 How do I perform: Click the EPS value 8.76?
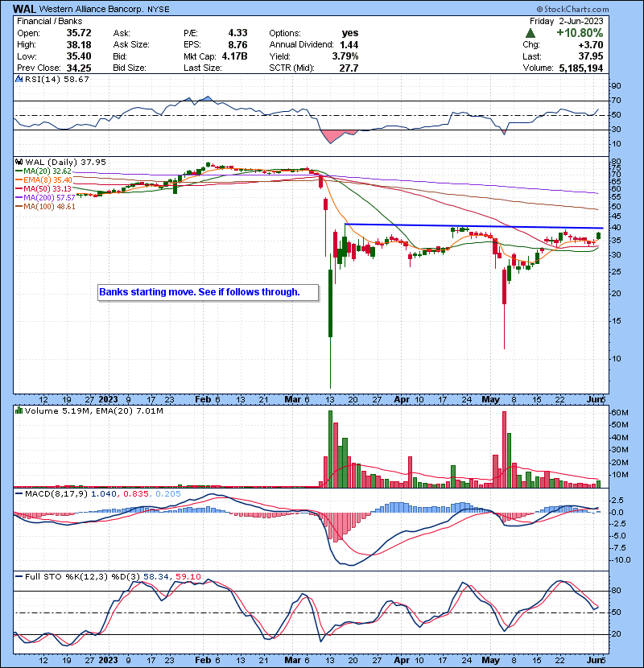pos(237,45)
